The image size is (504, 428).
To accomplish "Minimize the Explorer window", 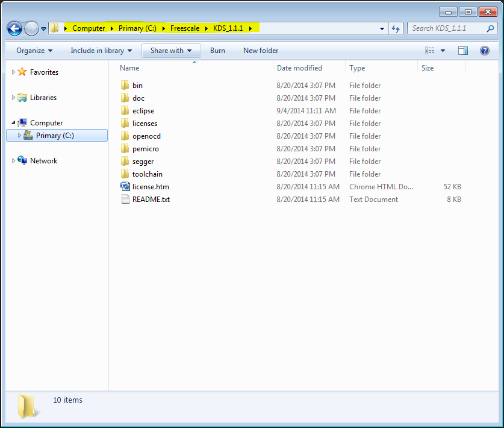I will 448,12.
